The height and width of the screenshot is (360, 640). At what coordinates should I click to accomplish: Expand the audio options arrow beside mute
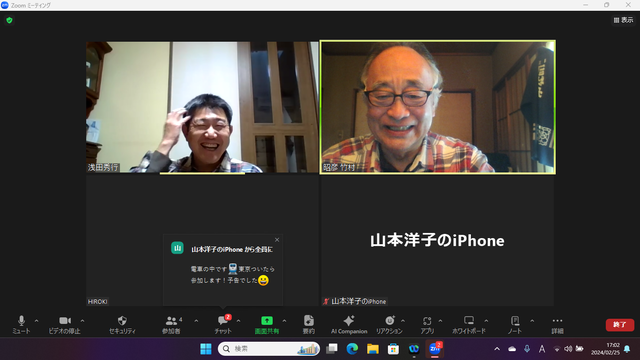pos(36,321)
